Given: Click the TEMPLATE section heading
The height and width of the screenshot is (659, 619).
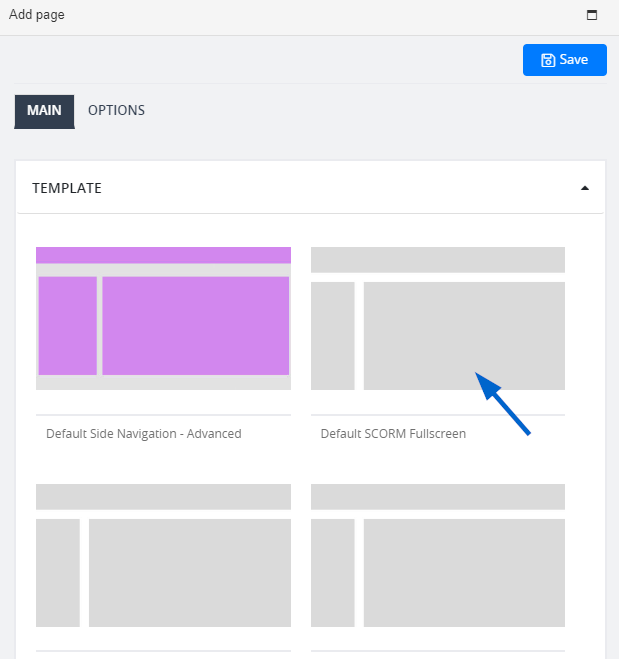Looking at the screenshot, I should pos(67,188).
